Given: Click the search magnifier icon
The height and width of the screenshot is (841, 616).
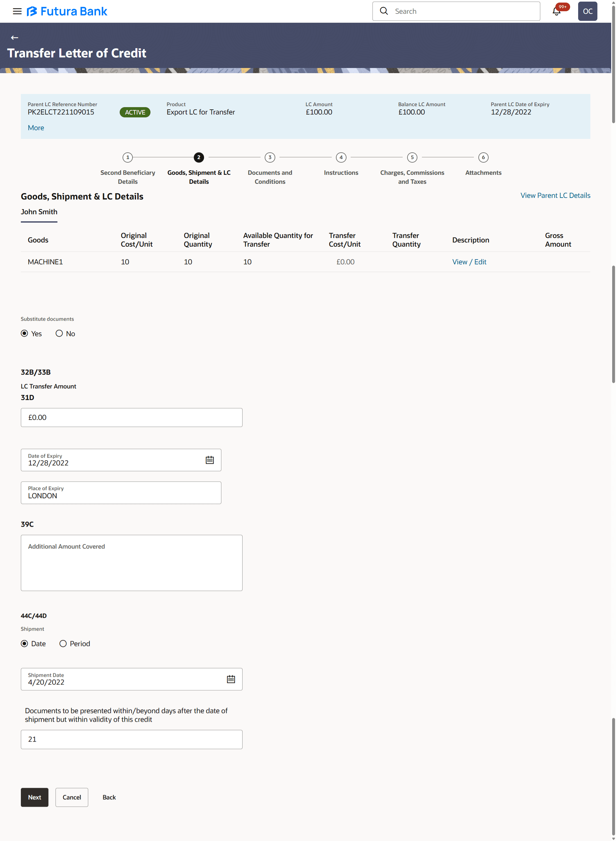Looking at the screenshot, I should coord(384,11).
